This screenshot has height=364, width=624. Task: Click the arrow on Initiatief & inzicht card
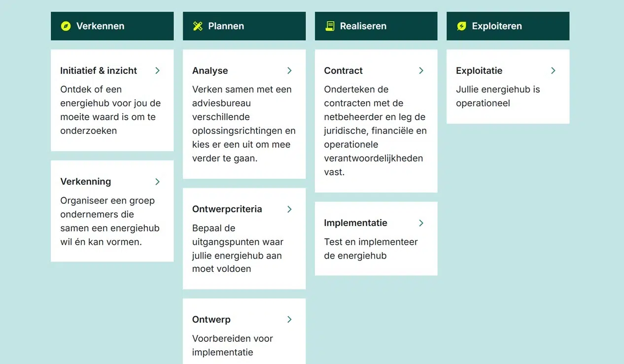click(x=157, y=70)
